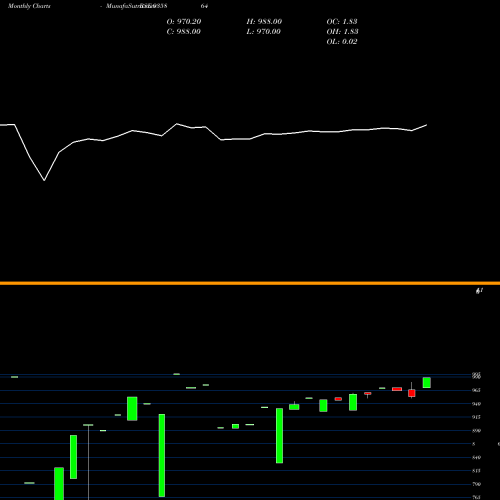Click the low price 'L: 970.00'
The width and height of the screenshot is (500, 500).
[x=263, y=32]
